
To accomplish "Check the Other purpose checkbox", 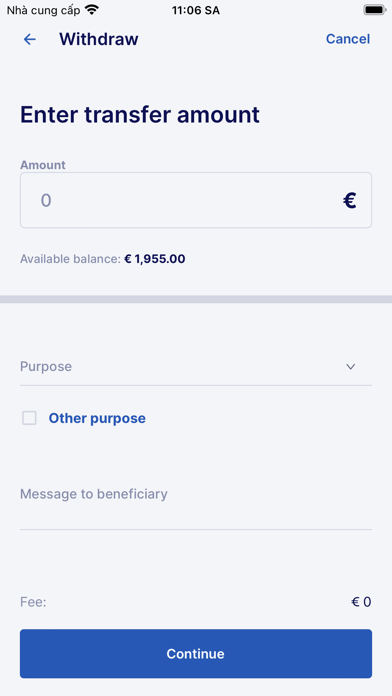I will [29, 418].
